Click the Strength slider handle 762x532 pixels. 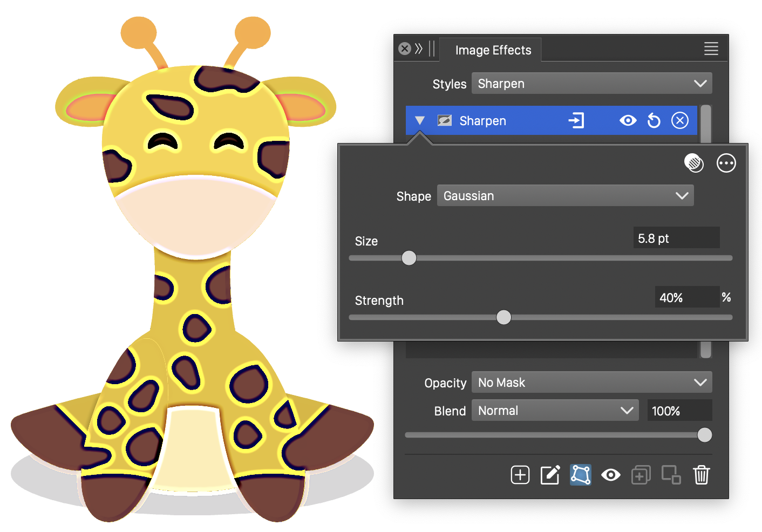click(504, 317)
